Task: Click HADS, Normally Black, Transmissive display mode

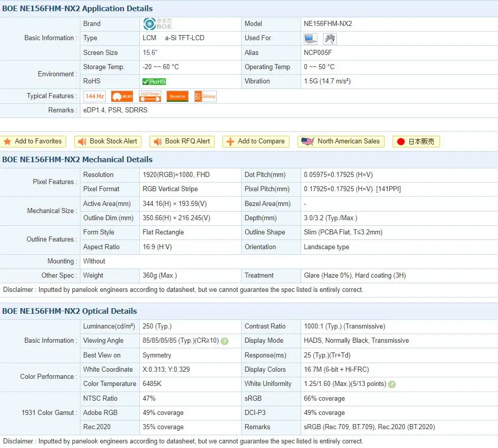Action: [357, 341]
